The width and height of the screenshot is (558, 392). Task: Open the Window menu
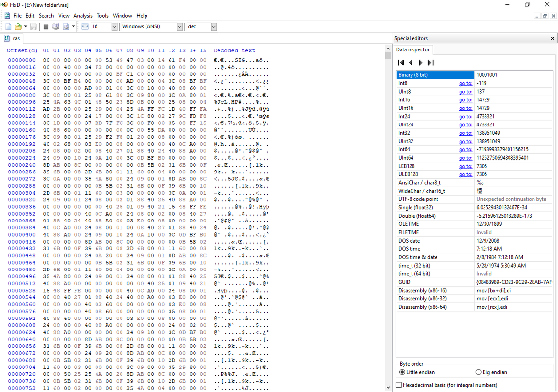[x=122, y=16]
